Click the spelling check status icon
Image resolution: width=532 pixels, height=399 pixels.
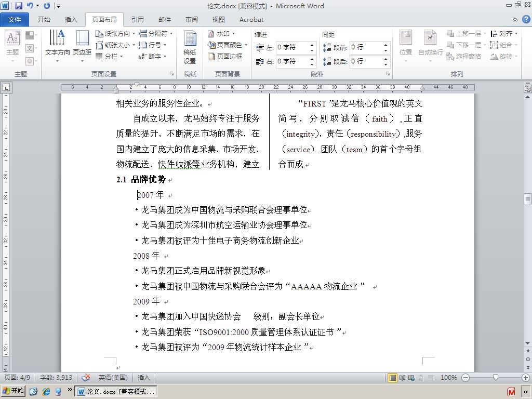pos(86,377)
